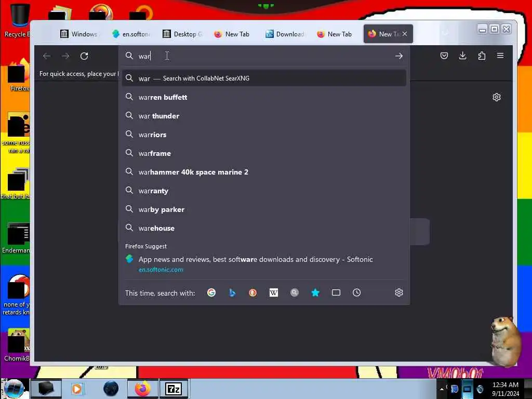The image size is (532, 399).
Task: Search bookmarks with the star icon
Action: [x=315, y=292]
